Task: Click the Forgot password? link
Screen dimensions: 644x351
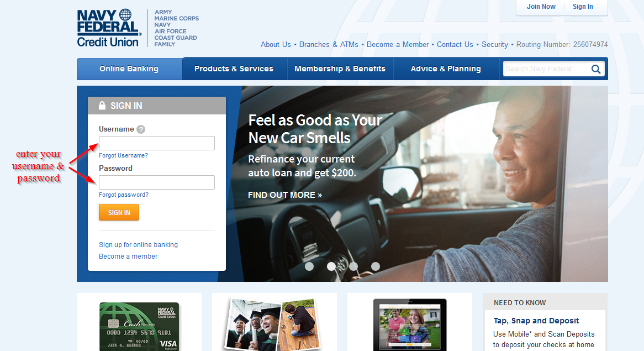Action: pos(124,195)
